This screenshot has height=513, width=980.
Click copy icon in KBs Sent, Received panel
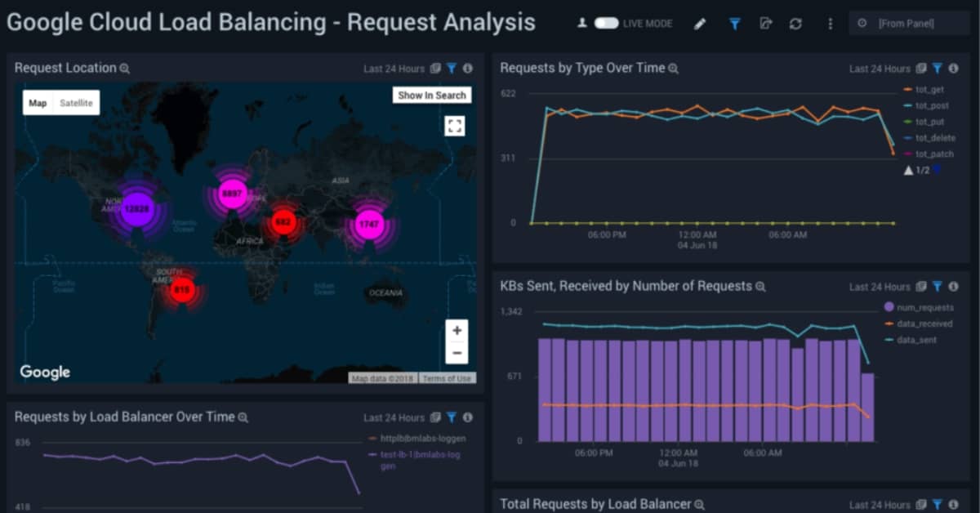pyautogui.click(x=921, y=287)
